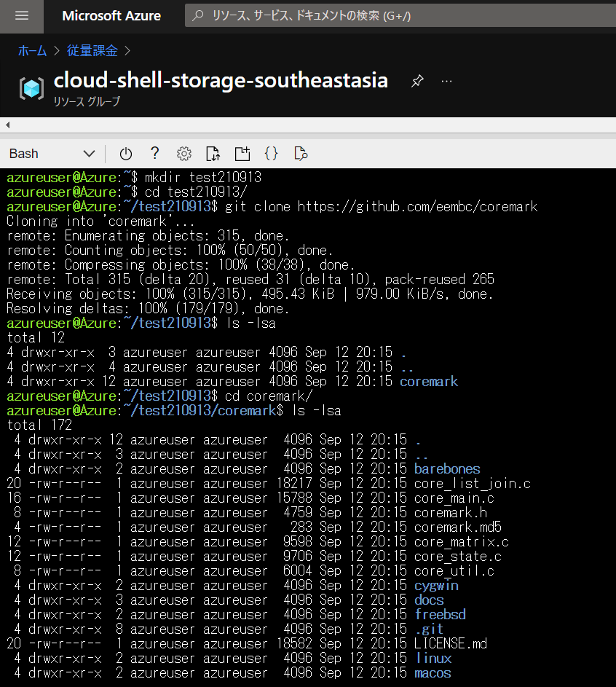The height and width of the screenshot is (687, 616).
Task: Click the cloud-shell-storage-southeastasia heading
Action: point(221,80)
